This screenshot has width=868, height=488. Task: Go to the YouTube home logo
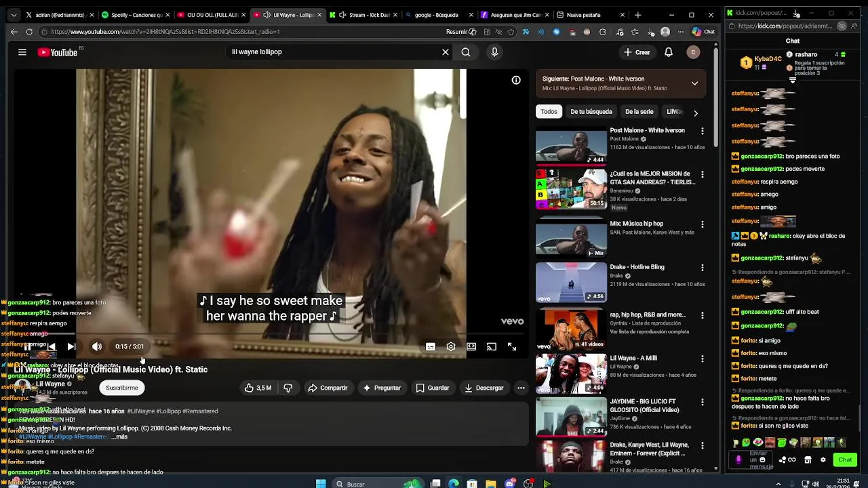tap(58, 52)
